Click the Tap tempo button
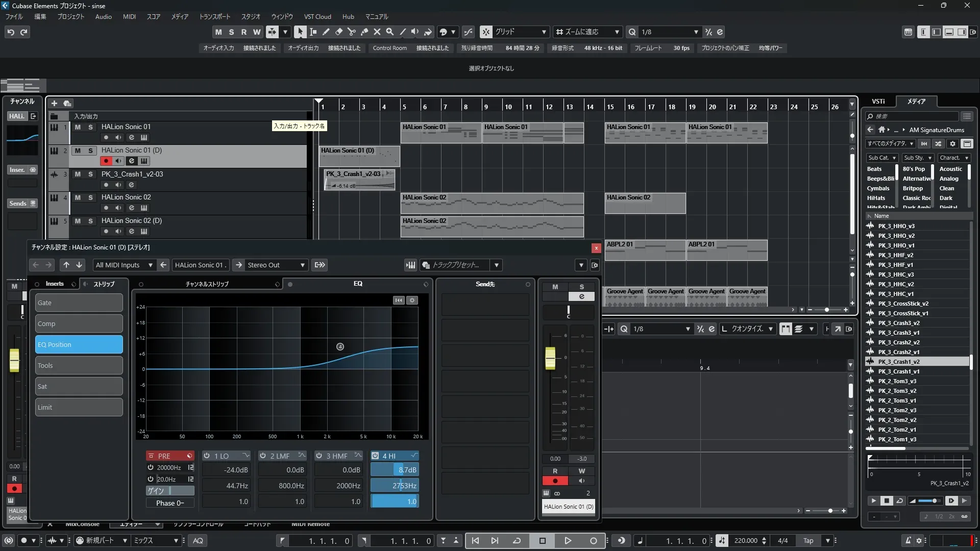 808,540
